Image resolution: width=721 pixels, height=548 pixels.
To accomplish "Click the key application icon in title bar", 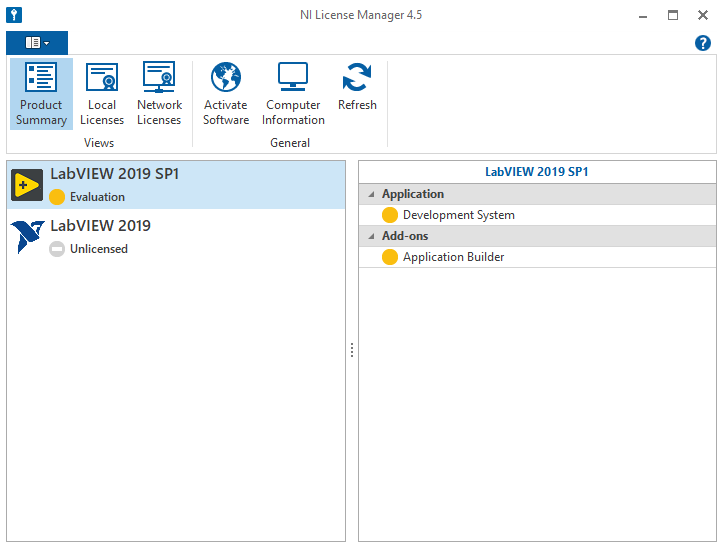I will 14,15.
